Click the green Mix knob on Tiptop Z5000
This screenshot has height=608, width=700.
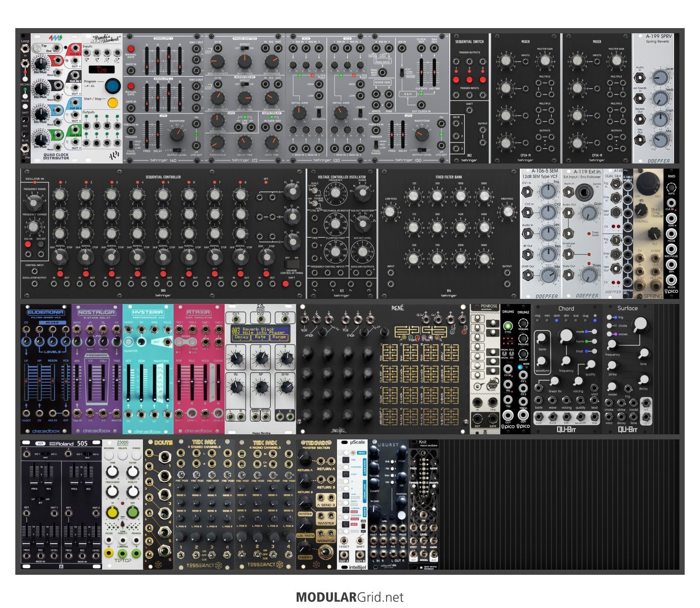point(133,512)
